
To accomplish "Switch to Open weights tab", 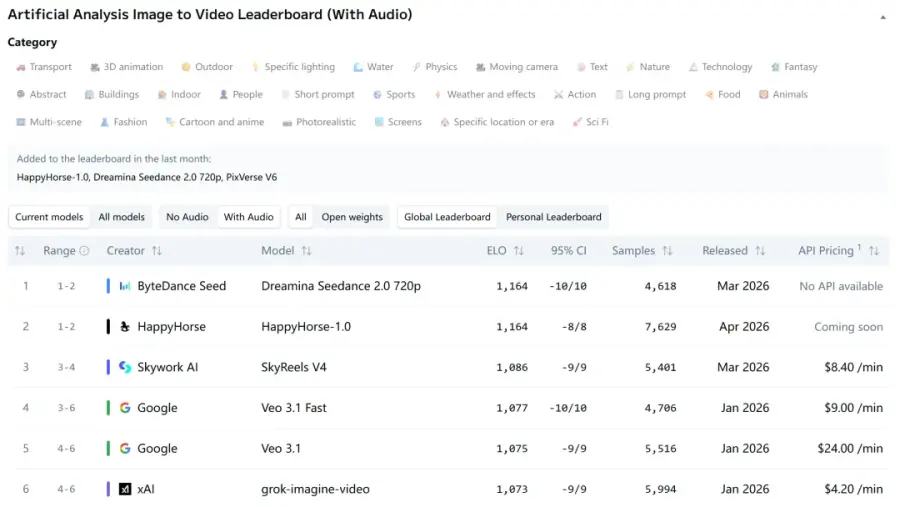I will tap(352, 217).
